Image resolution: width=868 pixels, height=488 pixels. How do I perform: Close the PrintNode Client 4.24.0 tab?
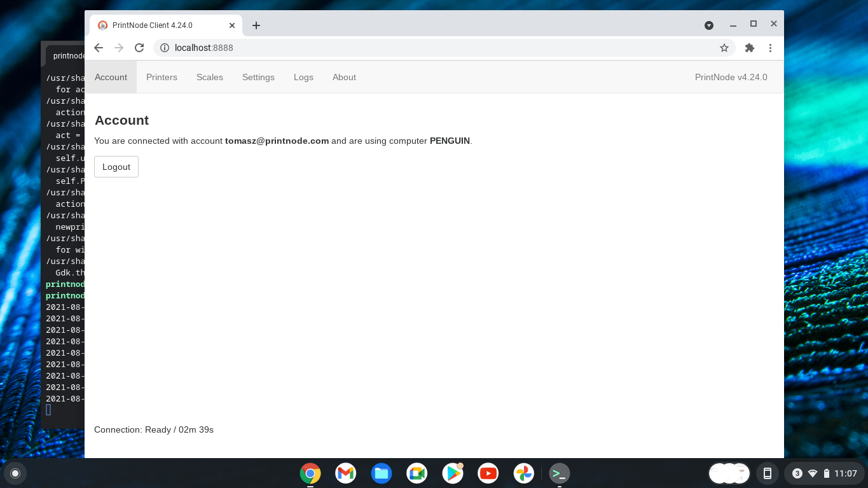click(x=232, y=25)
